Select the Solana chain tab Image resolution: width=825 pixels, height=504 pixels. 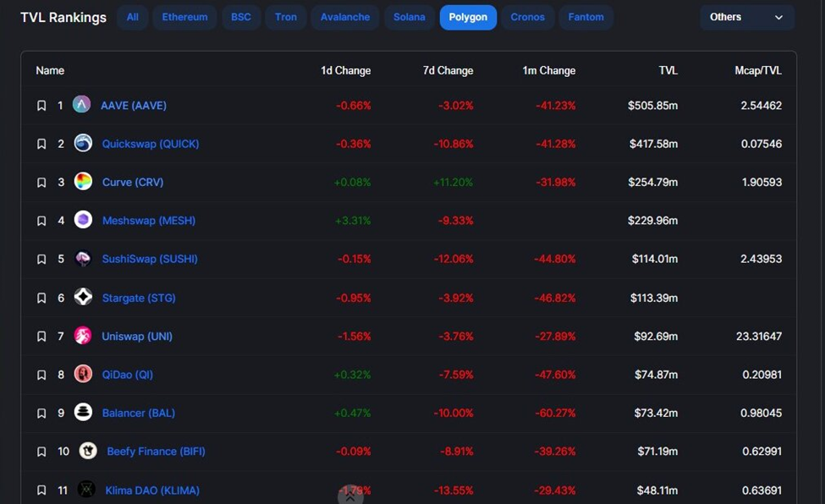pos(409,17)
